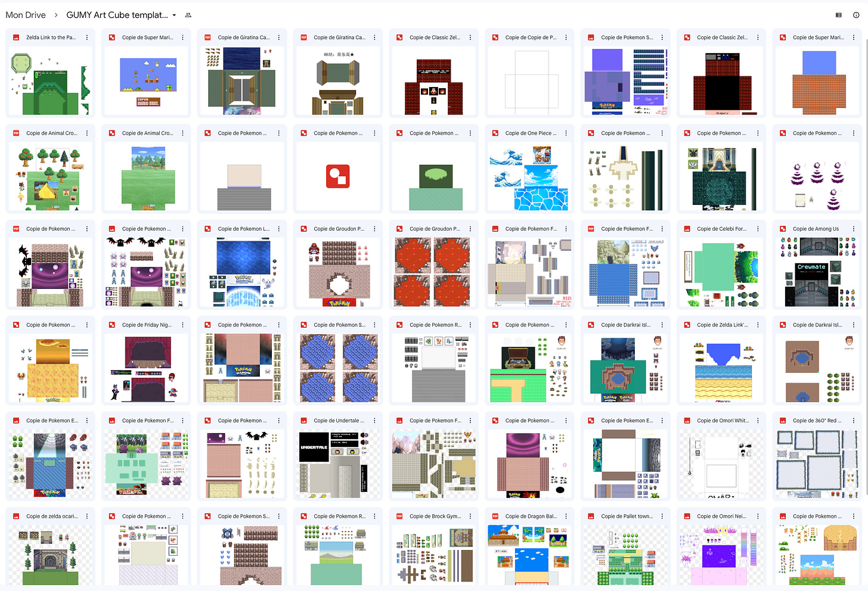
Task: Select file name 'Copie de Brock Gym...'
Action: pos(435,517)
